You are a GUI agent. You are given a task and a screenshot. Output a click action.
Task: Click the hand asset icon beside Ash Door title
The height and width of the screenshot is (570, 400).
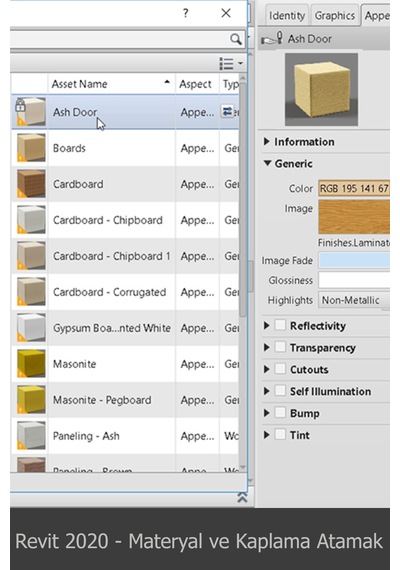(x=272, y=39)
